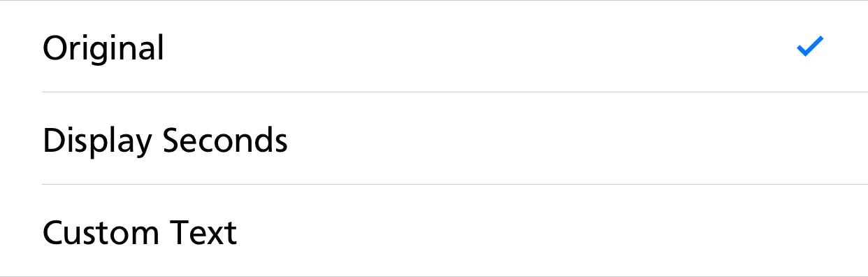Activate the list item showing Display Seconds
868x277 pixels.
434,138
